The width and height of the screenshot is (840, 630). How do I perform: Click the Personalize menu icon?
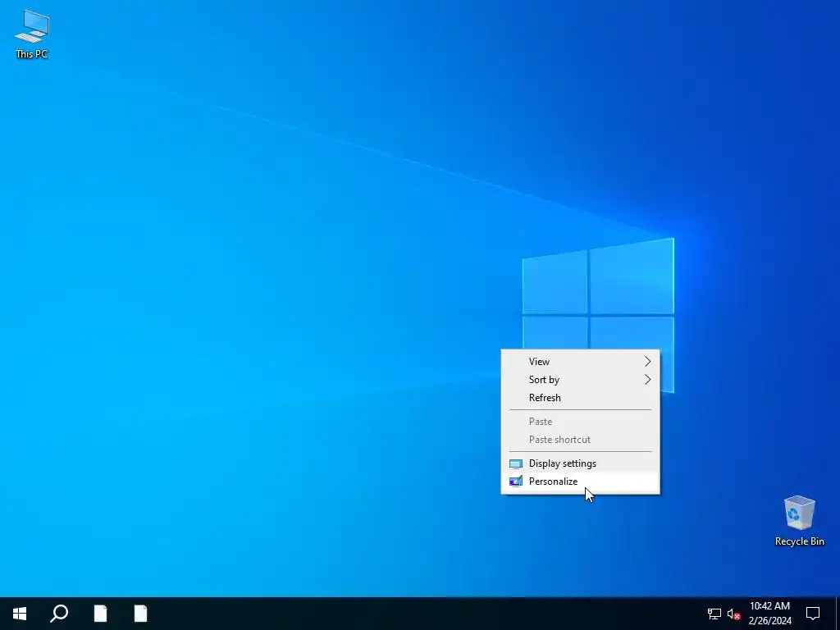click(x=515, y=482)
